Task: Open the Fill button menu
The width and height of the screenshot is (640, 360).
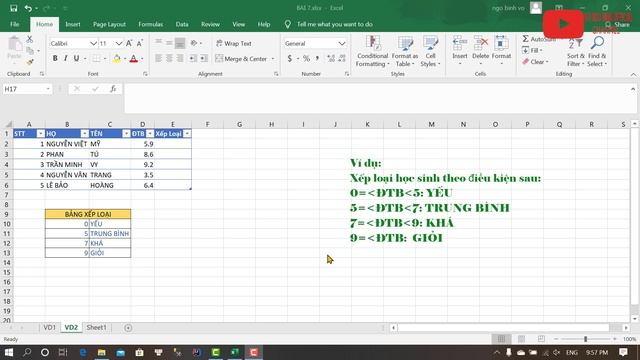Action: 532,50
